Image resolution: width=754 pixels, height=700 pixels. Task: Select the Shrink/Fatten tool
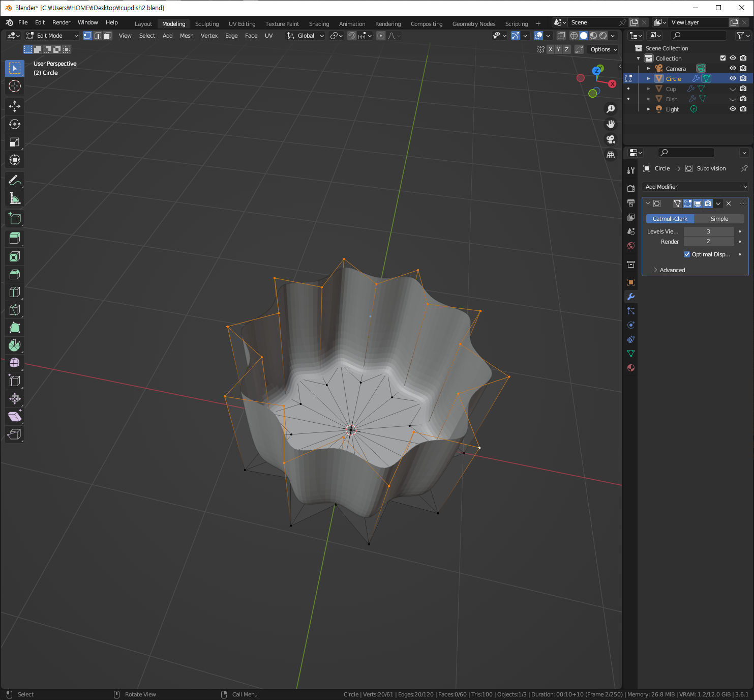click(x=15, y=398)
